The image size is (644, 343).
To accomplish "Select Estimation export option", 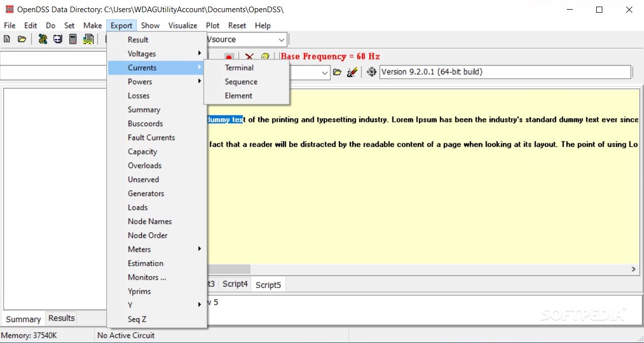I will [157, 263].
